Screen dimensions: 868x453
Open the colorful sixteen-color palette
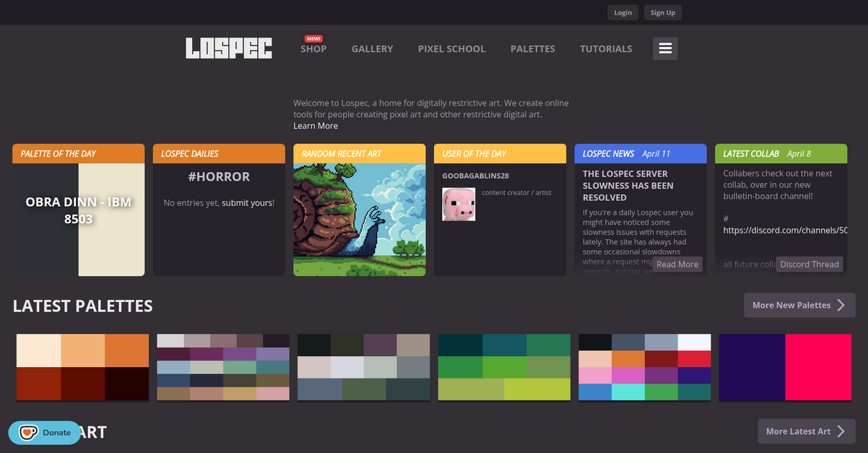644,367
